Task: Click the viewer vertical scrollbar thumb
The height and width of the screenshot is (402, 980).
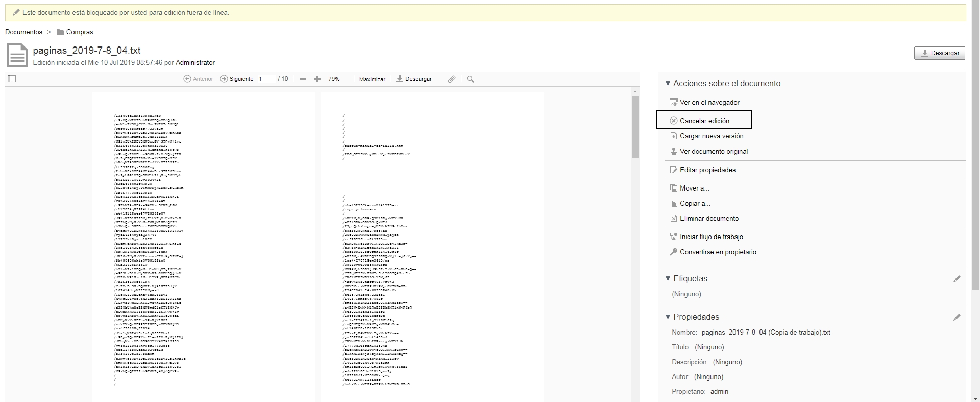Action: 635,126
